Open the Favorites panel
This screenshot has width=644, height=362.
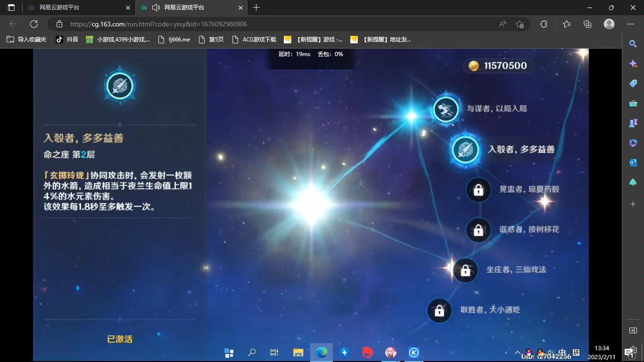click(x=566, y=24)
